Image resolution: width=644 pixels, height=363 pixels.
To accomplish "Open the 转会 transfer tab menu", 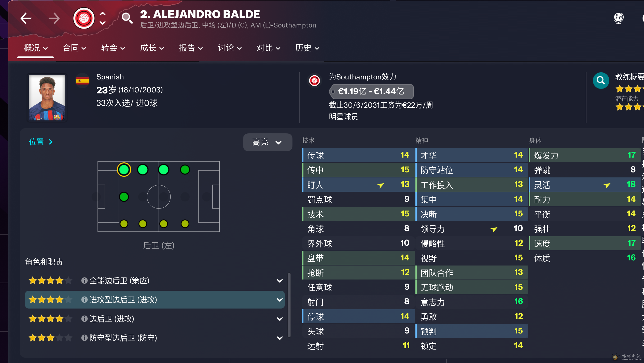I will pyautogui.click(x=113, y=48).
